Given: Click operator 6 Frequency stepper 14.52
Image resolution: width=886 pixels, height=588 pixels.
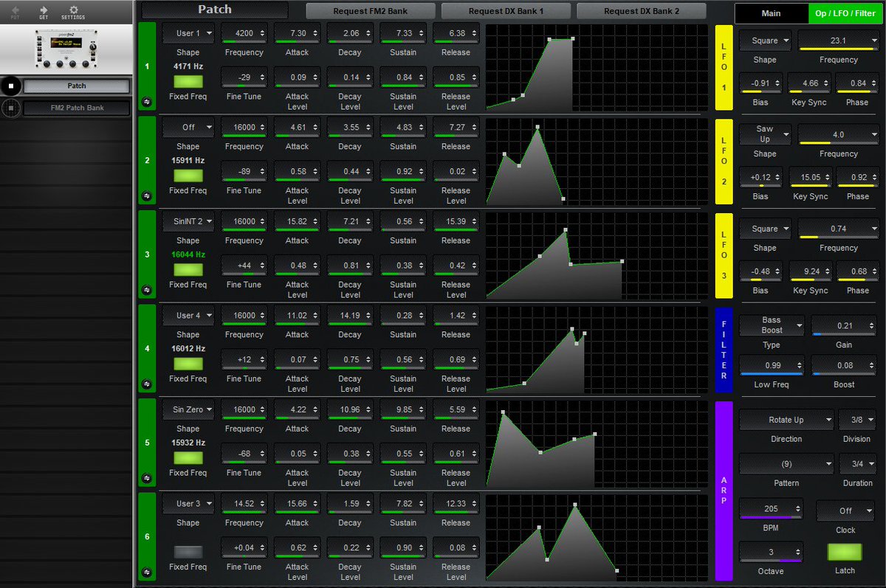Looking at the screenshot, I should point(244,503).
